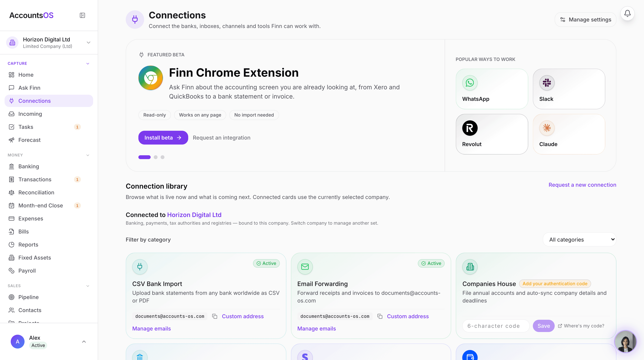Image resolution: width=644 pixels, height=360 pixels.
Task: Click Manage emails under Email Forwarding
Action: click(316, 329)
